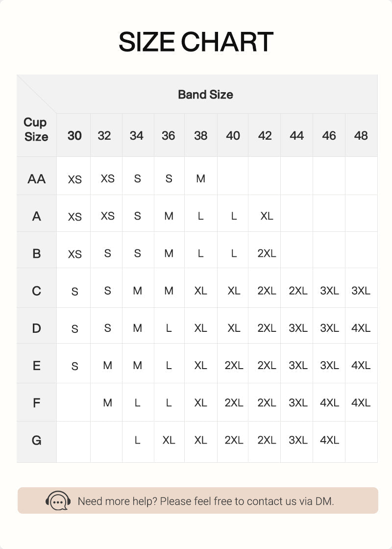Click the D cup size row label

[x=36, y=328]
